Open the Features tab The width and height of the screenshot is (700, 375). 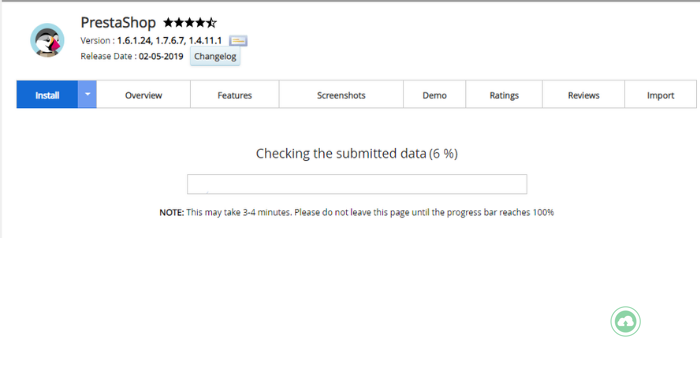pos(234,95)
